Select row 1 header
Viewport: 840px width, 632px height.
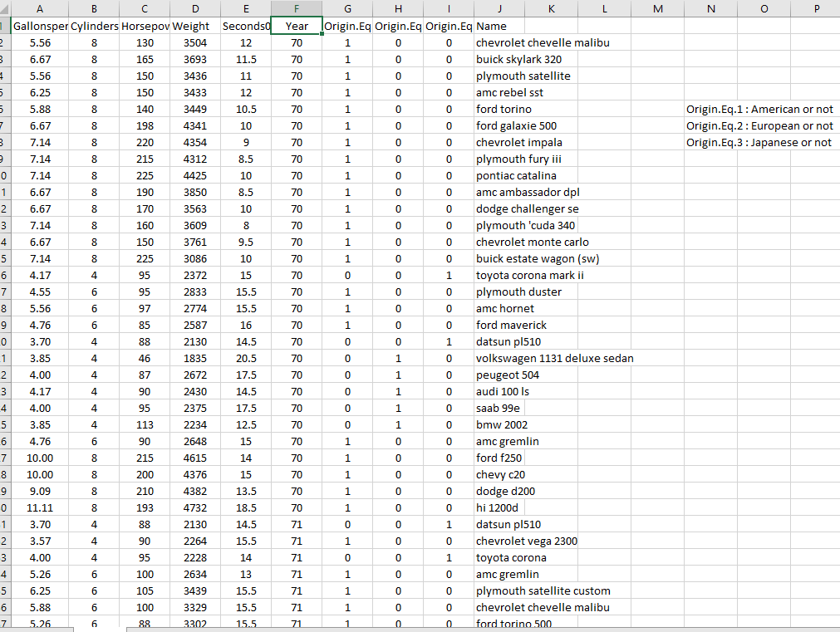coord(4,26)
